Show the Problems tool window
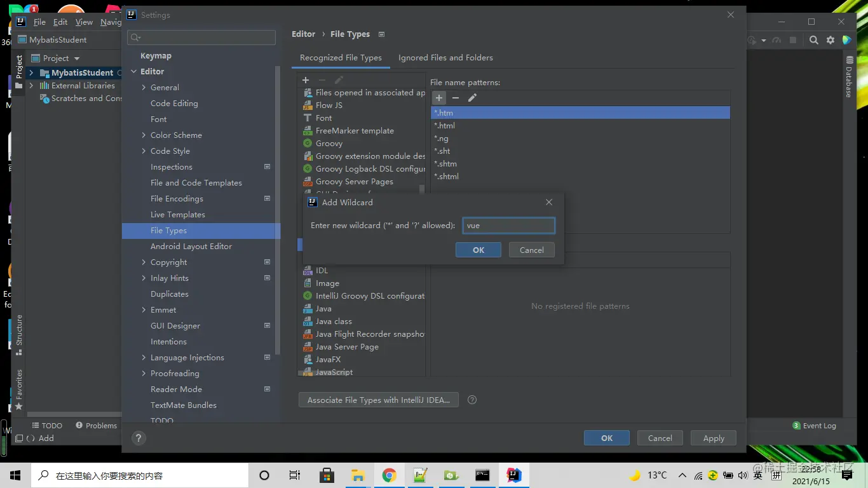This screenshot has height=488, width=868. click(x=97, y=426)
